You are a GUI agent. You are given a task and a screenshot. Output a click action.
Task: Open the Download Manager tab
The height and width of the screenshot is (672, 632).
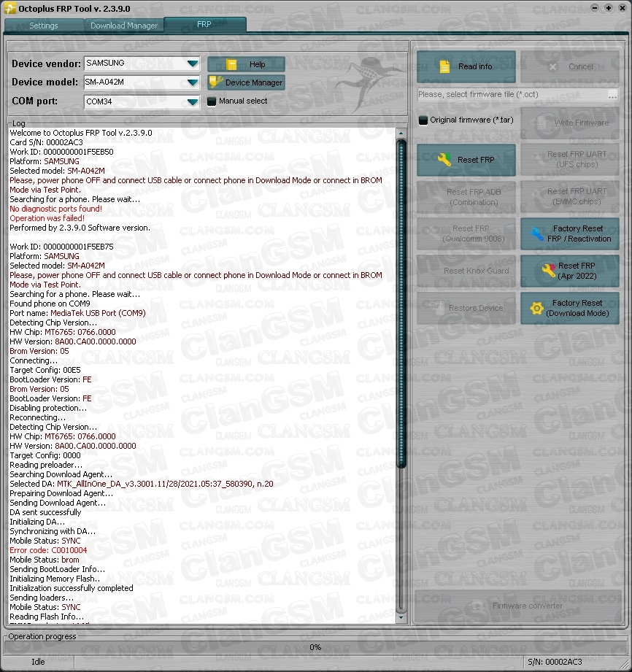pyautogui.click(x=124, y=26)
